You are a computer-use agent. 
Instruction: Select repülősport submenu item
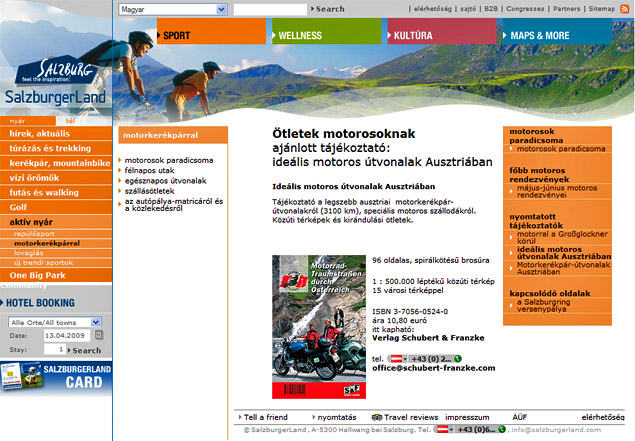[x=56, y=234]
